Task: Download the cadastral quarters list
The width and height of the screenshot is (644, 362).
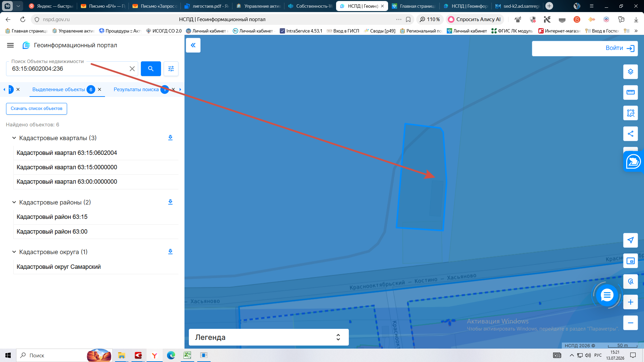Action: click(x=170, y=138)
